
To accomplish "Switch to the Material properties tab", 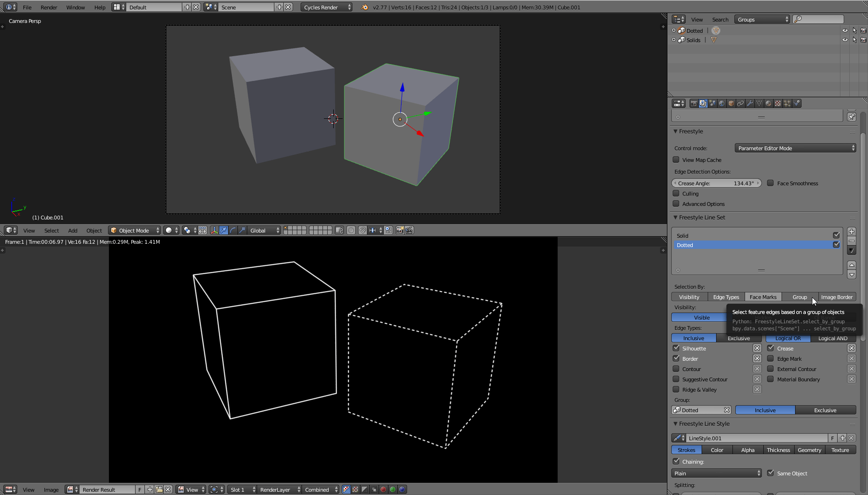I will coord(769,103).
